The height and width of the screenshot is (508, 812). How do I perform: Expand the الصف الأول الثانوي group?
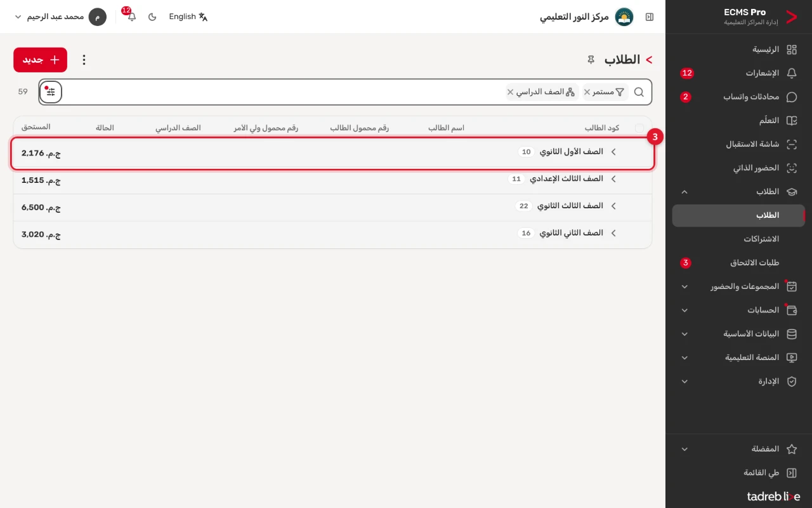pos(613,152)
